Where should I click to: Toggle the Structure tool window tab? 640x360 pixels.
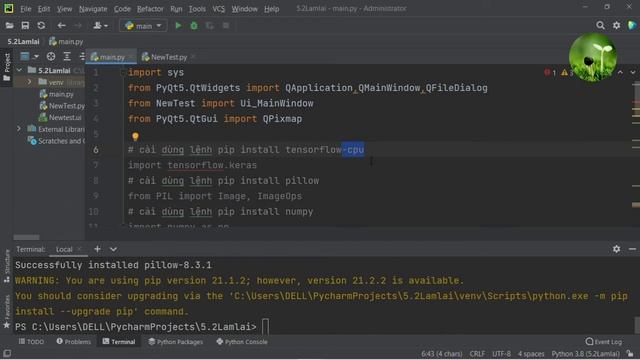point(7,266)
